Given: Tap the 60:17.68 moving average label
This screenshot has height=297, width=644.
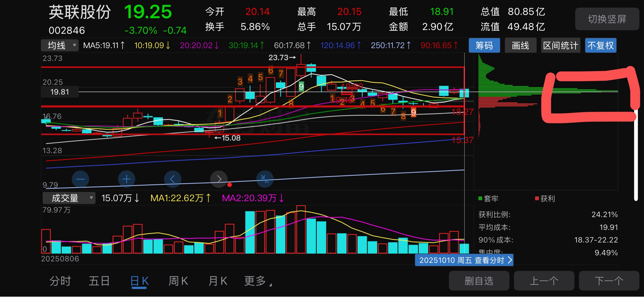Looking at the screenshot, I should click(x=292, y=46).
